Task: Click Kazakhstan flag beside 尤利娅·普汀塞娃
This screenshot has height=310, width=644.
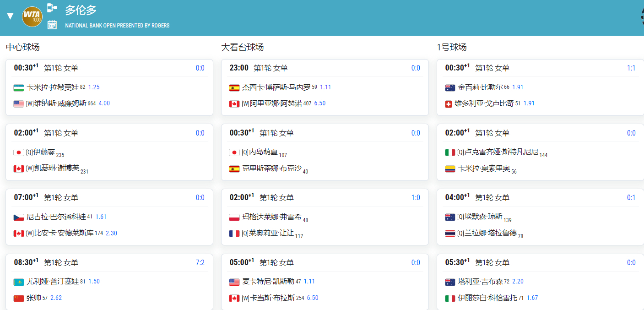Action: (19, 282)
